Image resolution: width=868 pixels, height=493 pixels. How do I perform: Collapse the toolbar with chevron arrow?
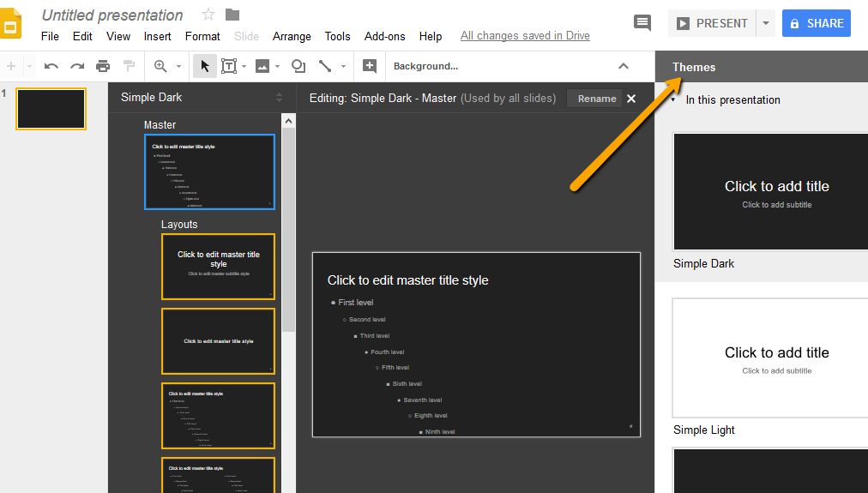[624, 66]
